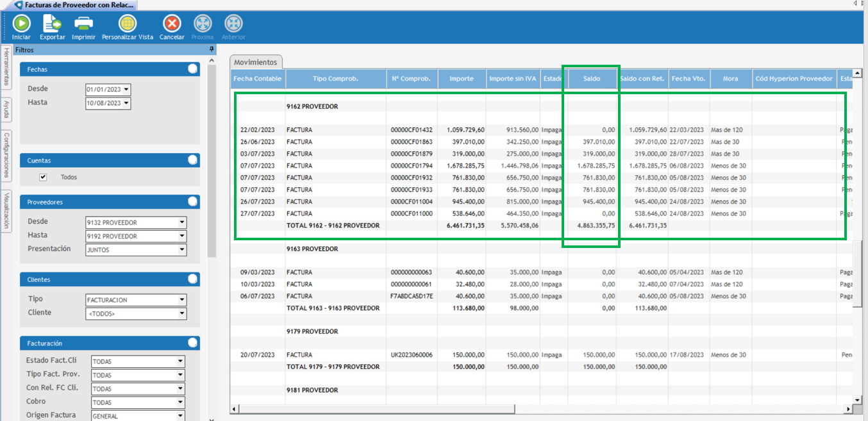
Task: Open Personalizar Vista
Action: 128,24
